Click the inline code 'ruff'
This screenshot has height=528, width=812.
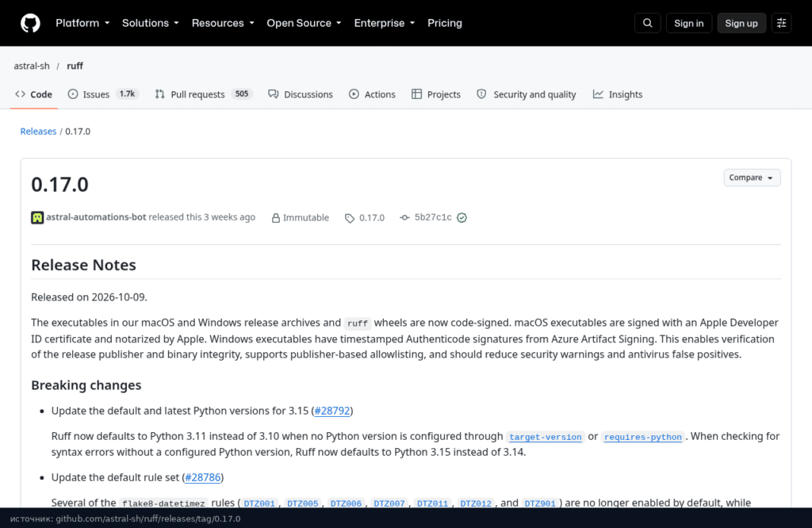click(x=358, y=323)
